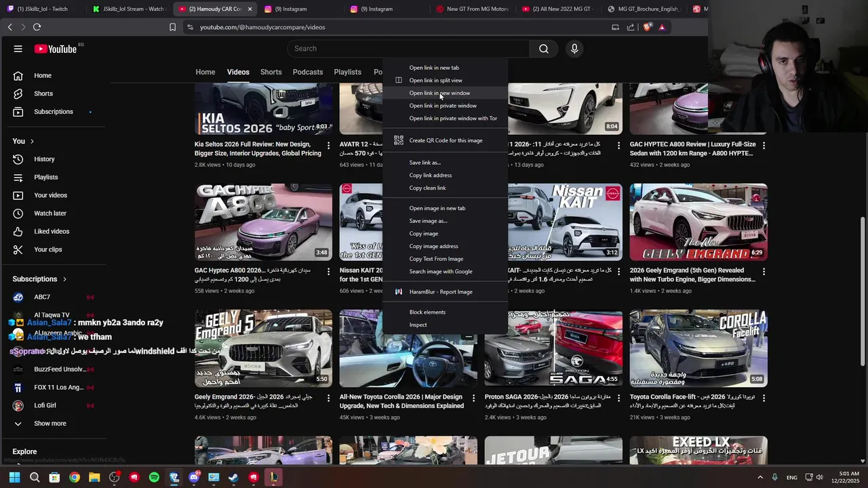
Task: Switch to channel Home tab
Action: 205,72
